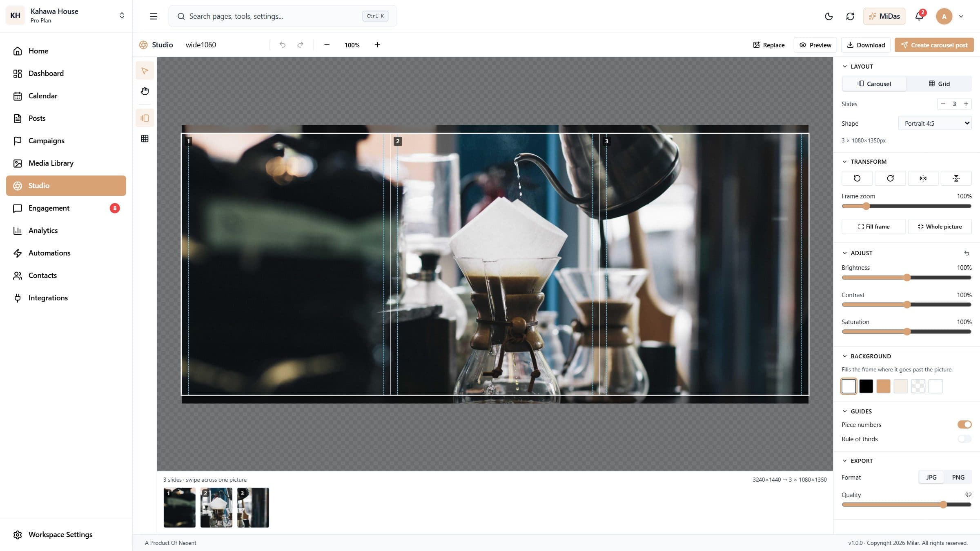Go to Engagement page
Screen dimensions: 980x551
66,208
